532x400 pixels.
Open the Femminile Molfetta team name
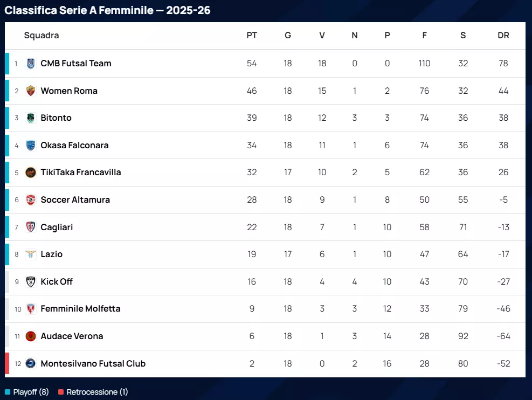click(x=80, y=309)
